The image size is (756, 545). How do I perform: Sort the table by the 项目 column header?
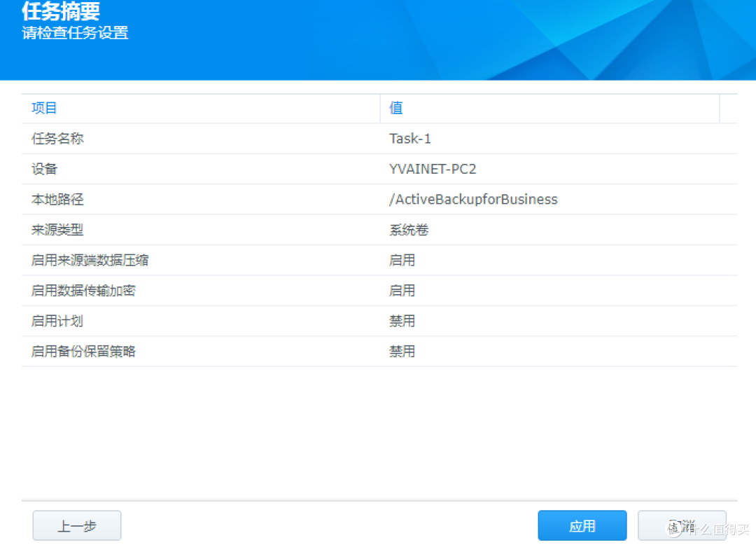pos(44,108)
